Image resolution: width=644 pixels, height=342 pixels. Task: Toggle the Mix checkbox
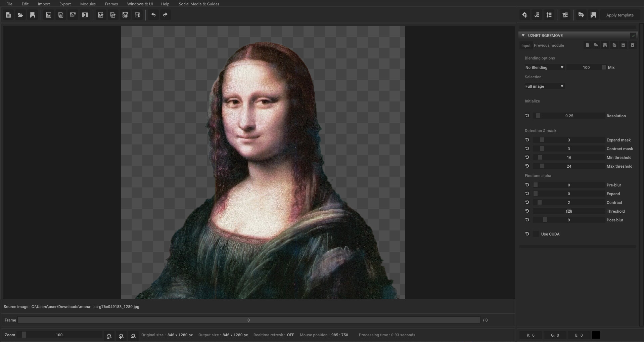(604, 68)
